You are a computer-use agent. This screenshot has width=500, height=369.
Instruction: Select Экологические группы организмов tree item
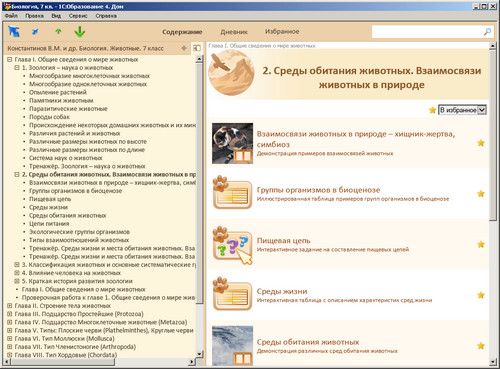[79, 232]
